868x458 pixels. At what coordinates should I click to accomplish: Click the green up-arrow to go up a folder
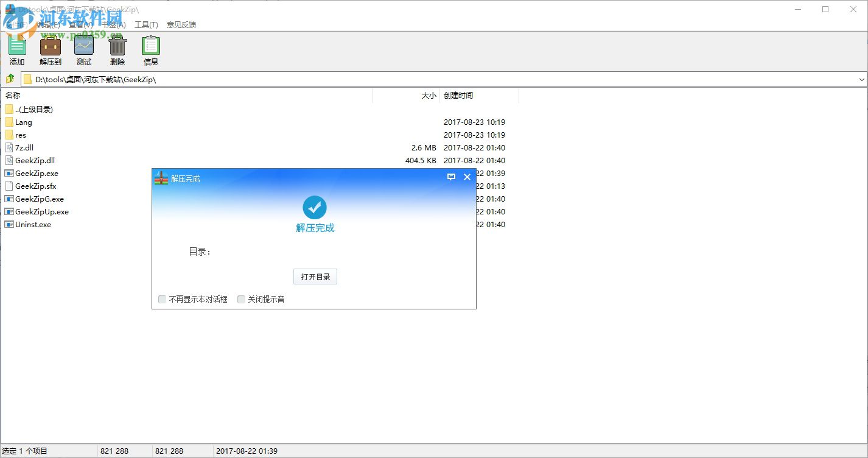[x=9, y=79]
